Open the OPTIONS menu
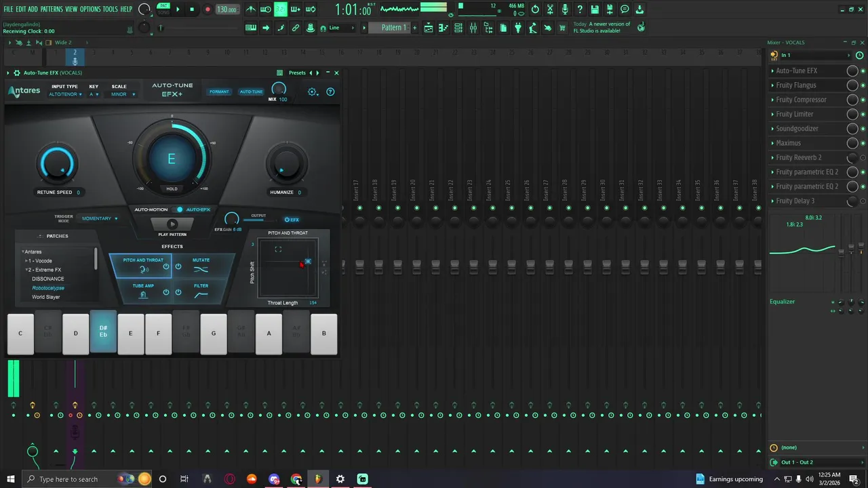The width and height of the screenshot is (868, 488). click(x=90, y=9)
